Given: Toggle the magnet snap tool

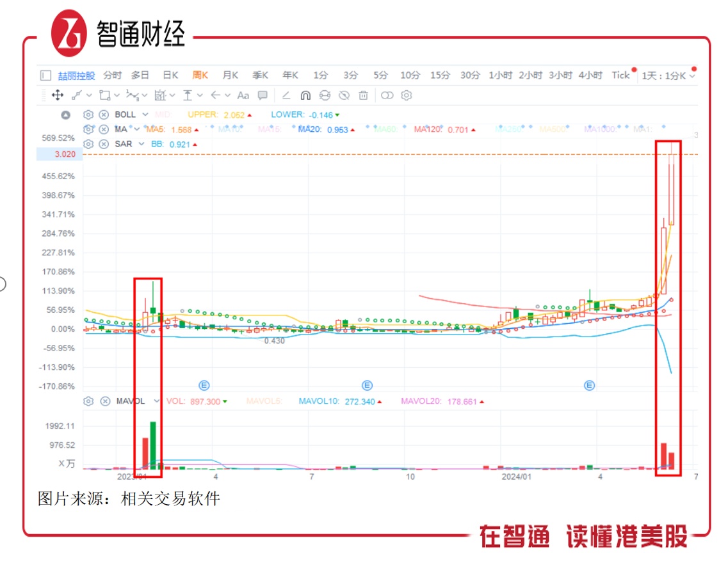Looking at the screenshot, I should [x=305, y=95].
